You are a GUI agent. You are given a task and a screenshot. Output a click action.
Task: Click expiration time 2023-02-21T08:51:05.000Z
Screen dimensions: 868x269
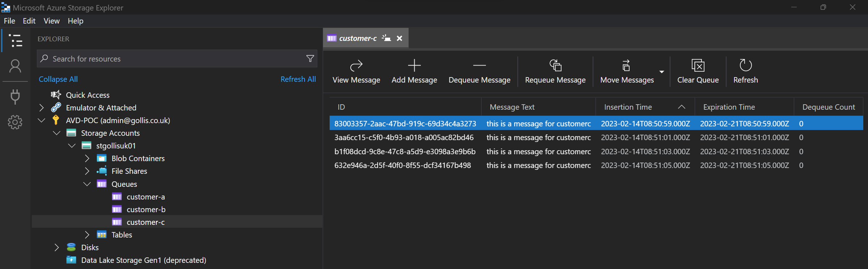(745, 165)
